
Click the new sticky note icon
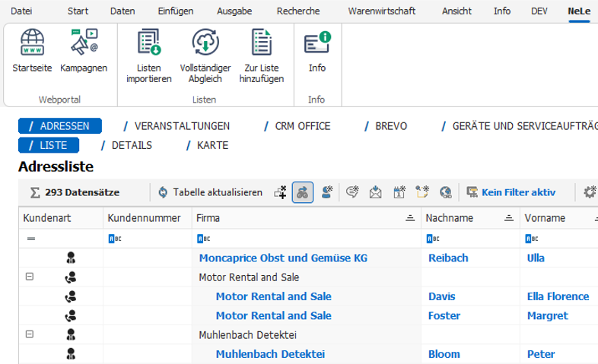[x=422, y=192]
